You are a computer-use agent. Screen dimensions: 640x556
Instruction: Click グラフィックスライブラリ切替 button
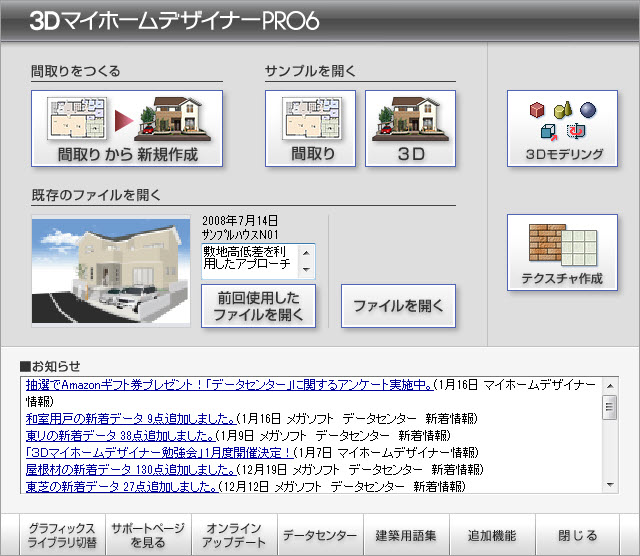pyautogui.click(x=62, y=535)
